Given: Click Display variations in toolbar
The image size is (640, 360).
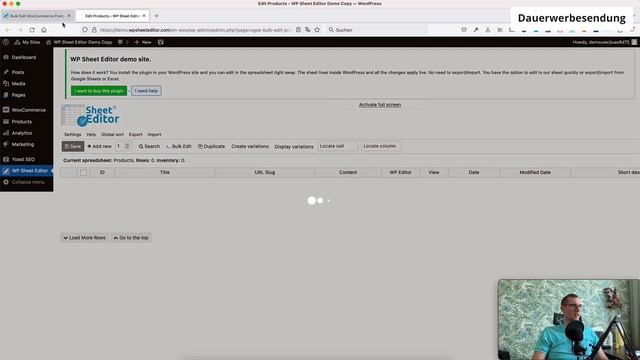Looking at the screenshot, I should click(294, 147).
